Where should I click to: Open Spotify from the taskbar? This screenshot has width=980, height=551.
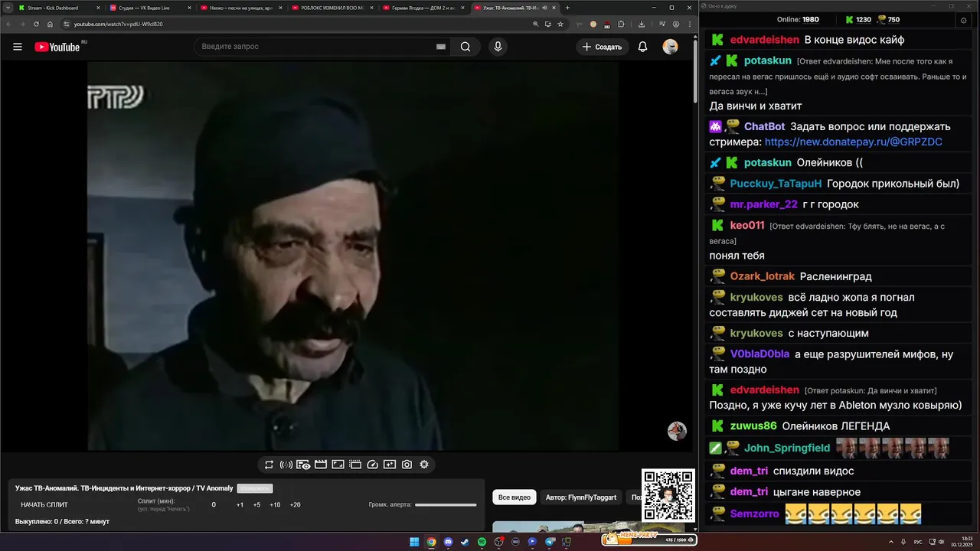pyautogui.click(x=482, y=542)
